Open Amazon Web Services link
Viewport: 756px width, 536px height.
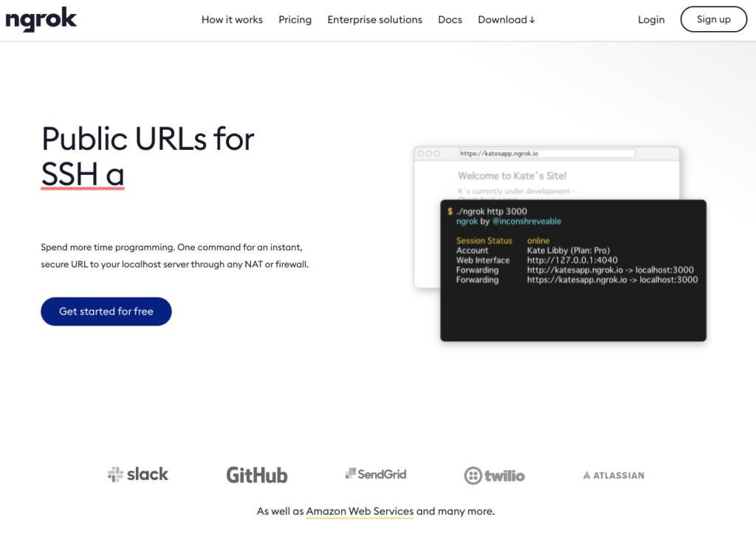tap(360, 511)
